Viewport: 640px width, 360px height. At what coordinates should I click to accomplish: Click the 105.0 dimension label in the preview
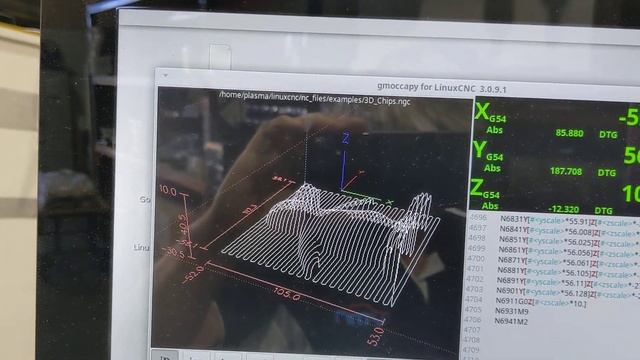(287, 293)
